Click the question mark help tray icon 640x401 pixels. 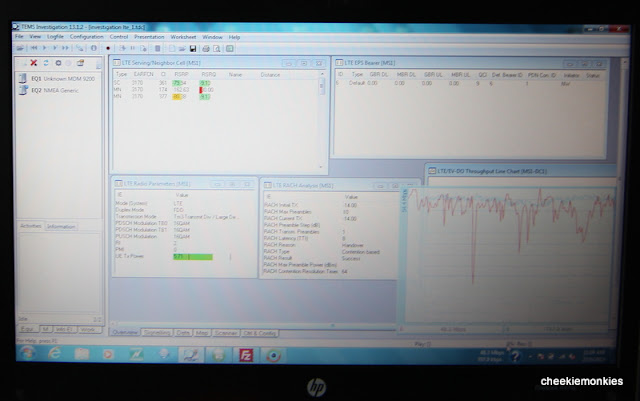point(515,356)
